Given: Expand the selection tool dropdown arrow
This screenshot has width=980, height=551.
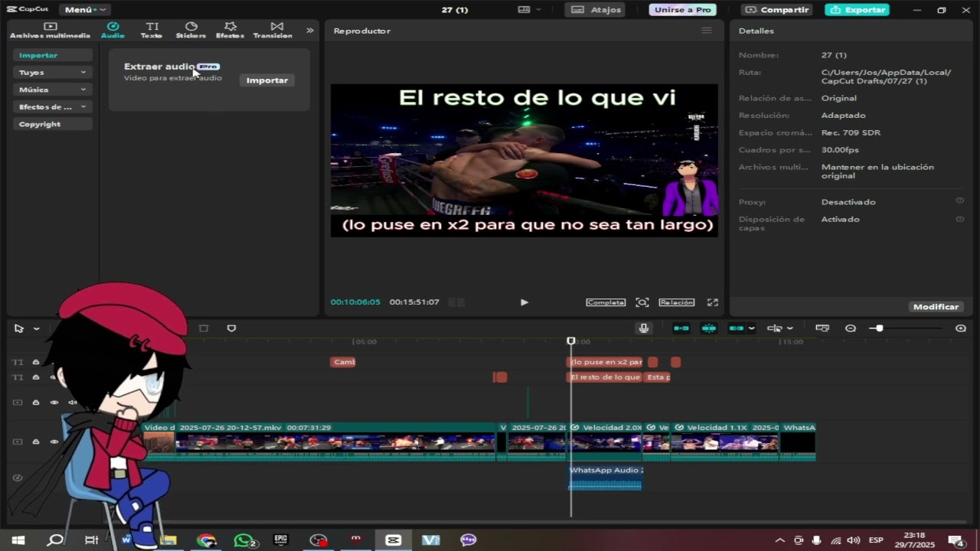Looking at the screenshot, I should (x=36, y=329).
